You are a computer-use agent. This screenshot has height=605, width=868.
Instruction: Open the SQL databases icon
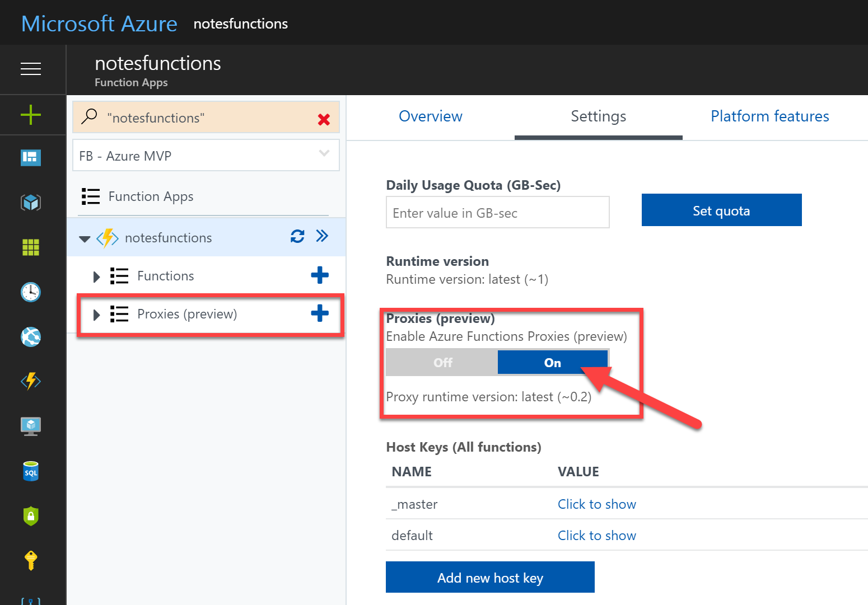tap(31, 471)
